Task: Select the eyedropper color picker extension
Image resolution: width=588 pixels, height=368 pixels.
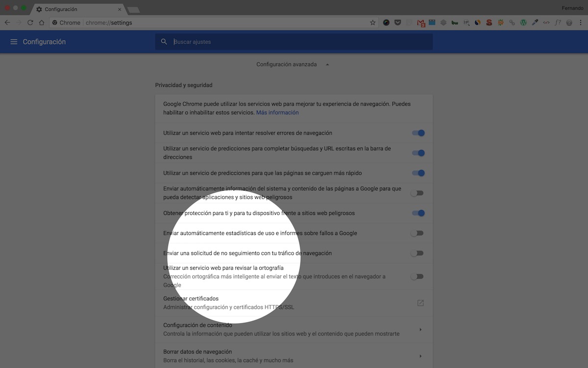Action: [x=535, y=23]
